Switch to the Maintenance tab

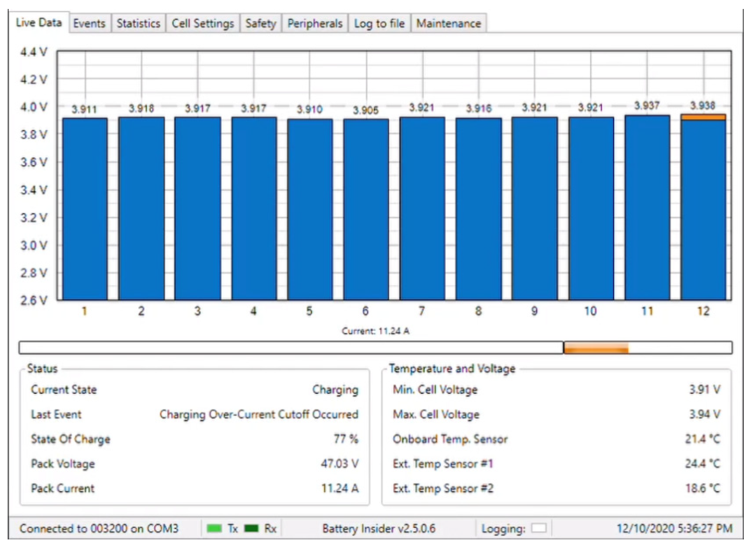[449, 23]
